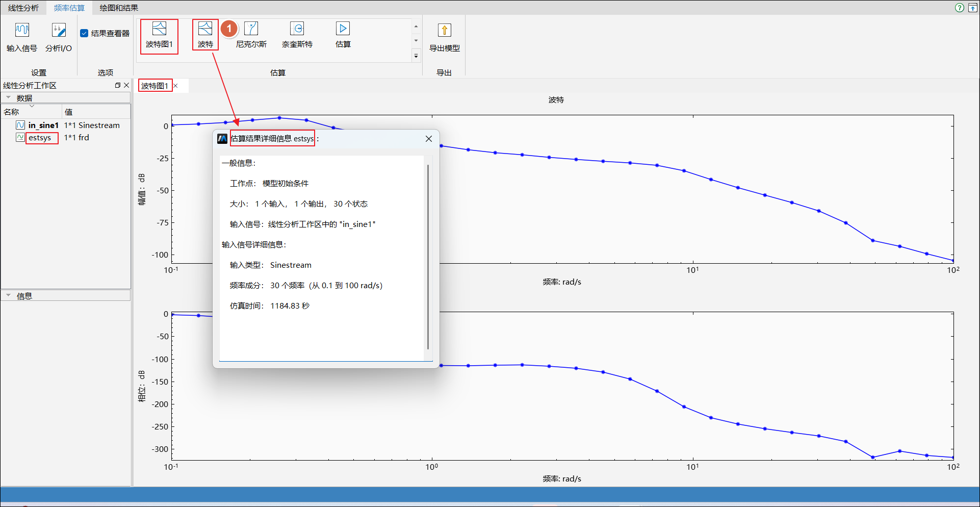Screen dimensions: 980x507
Task: Select estsys in the workspace list
Action: click(x=40, y=138)
